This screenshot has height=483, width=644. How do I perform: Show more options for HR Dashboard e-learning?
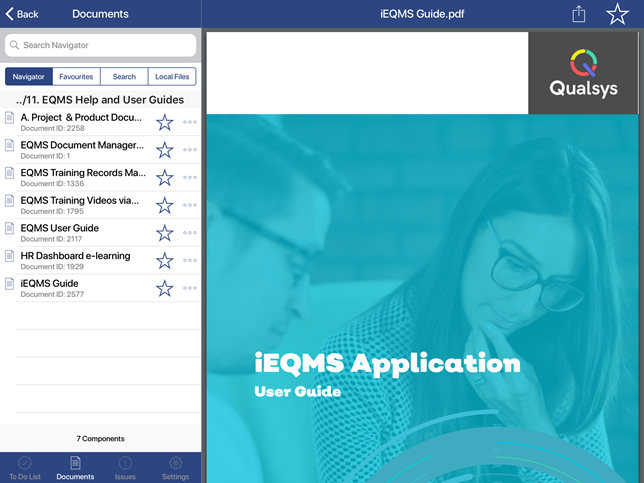pos(190,260)
